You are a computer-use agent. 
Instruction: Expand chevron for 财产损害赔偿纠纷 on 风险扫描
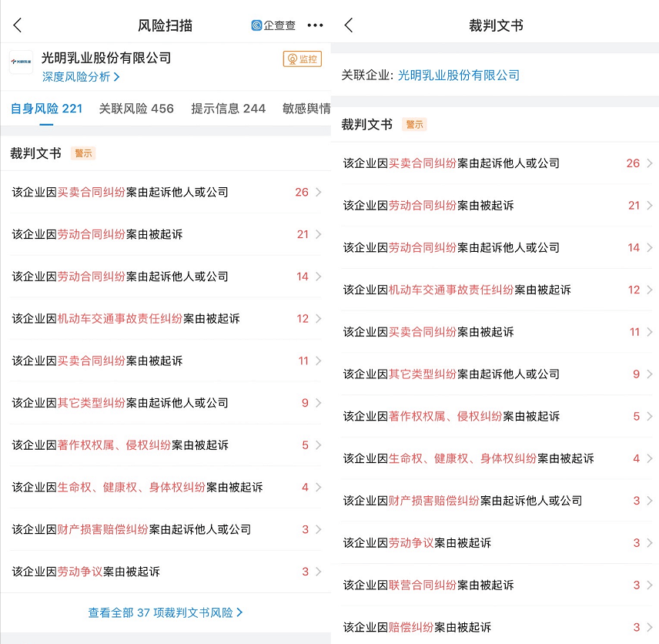click(319, 529)
